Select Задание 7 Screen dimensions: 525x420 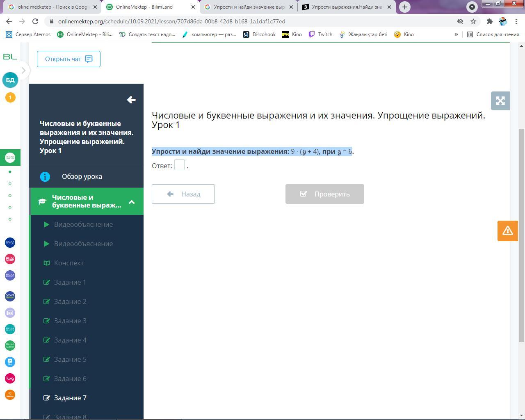[x=70, y=398]
